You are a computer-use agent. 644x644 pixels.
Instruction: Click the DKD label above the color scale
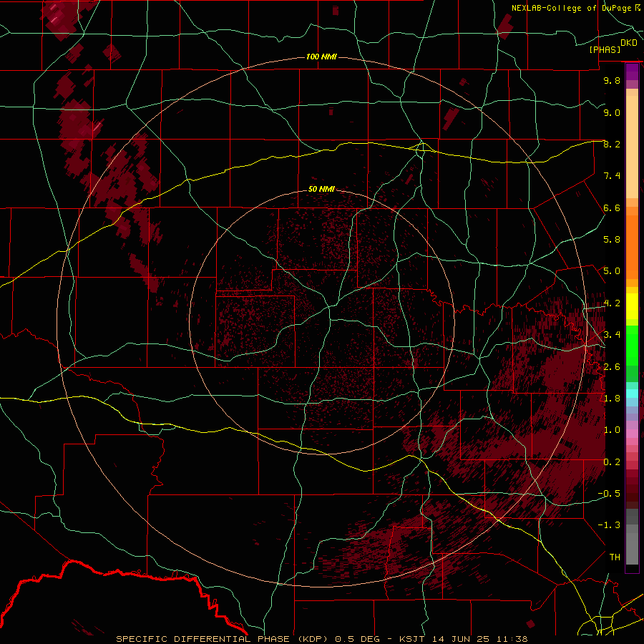tap(629, 42)
